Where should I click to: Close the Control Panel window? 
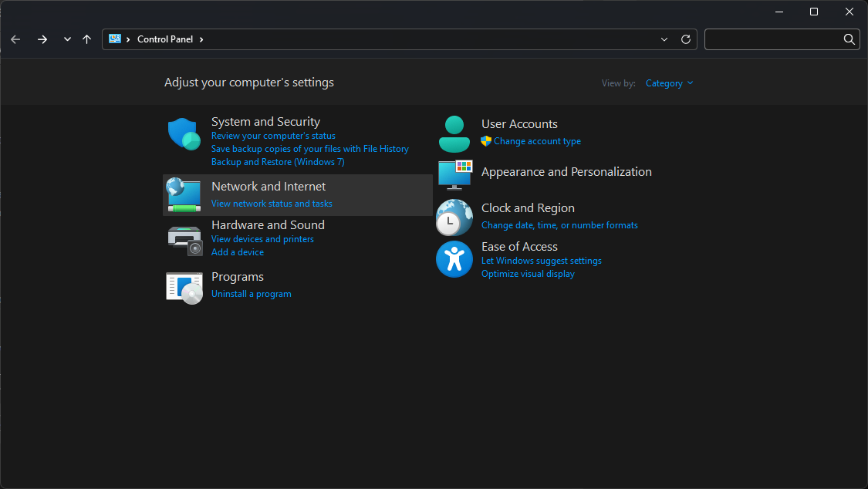pyautogui.click(x=849, y=12)
